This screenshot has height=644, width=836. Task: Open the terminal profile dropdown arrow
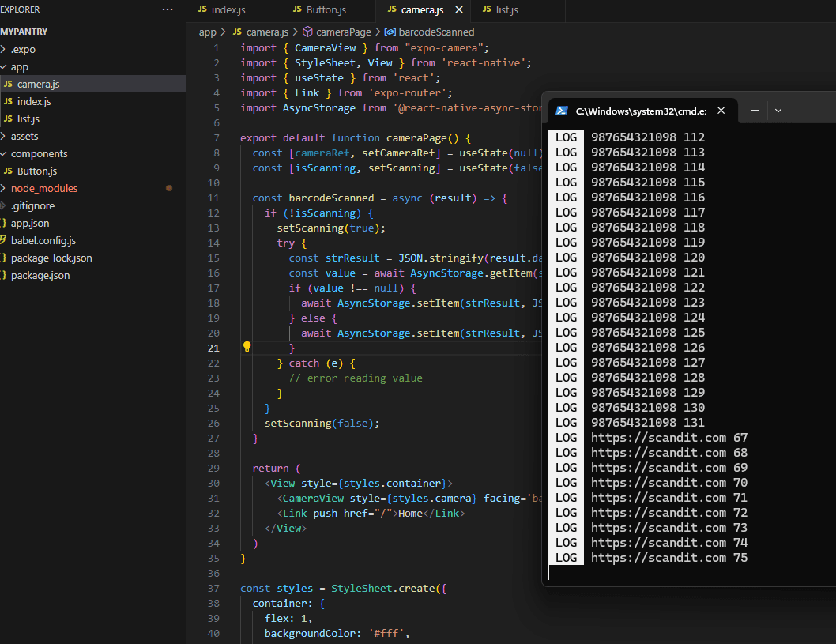pyautogui.click(x=778, y=111)
